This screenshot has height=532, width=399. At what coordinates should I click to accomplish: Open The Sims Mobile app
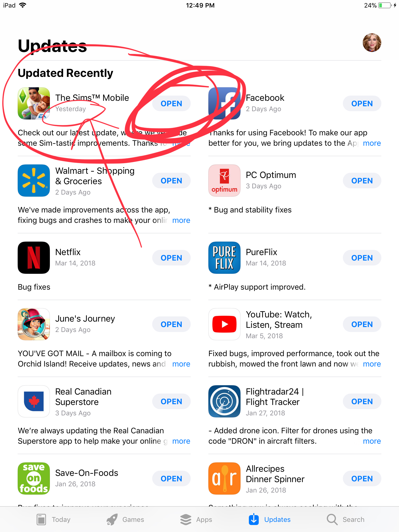coord(171,104)
